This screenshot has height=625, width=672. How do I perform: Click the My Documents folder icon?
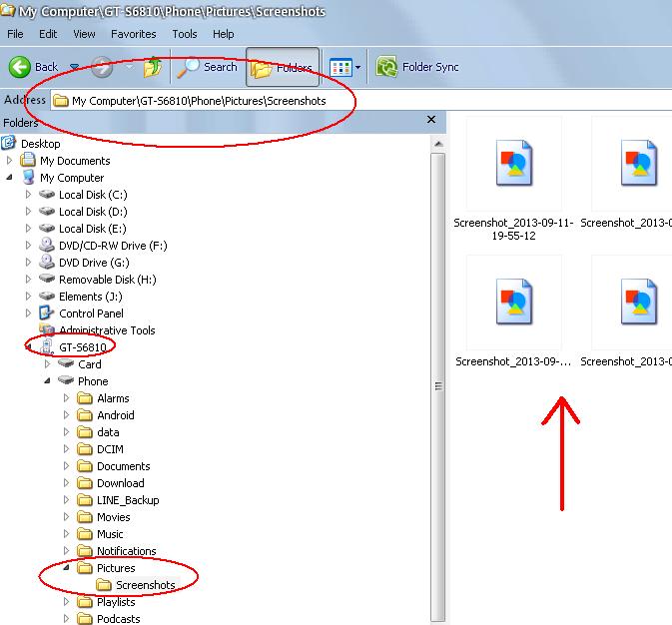pyautogui.click(x=28, y=161)
